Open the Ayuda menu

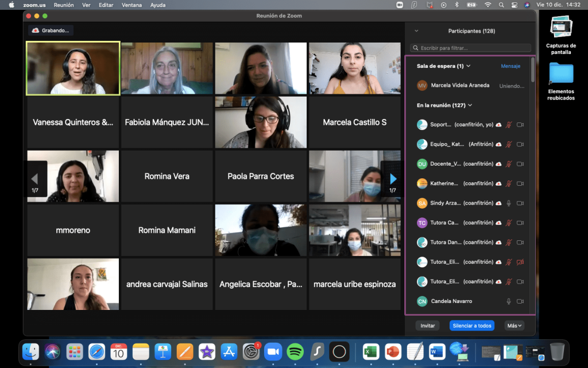[x=158, y=5]
